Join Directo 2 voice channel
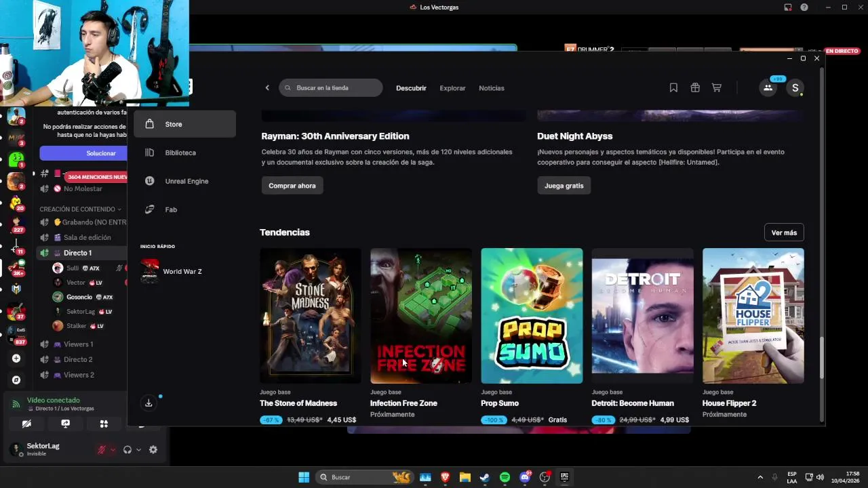Image resolution: width=868 pixels, height=488 pixels. [x=78, y=360]
